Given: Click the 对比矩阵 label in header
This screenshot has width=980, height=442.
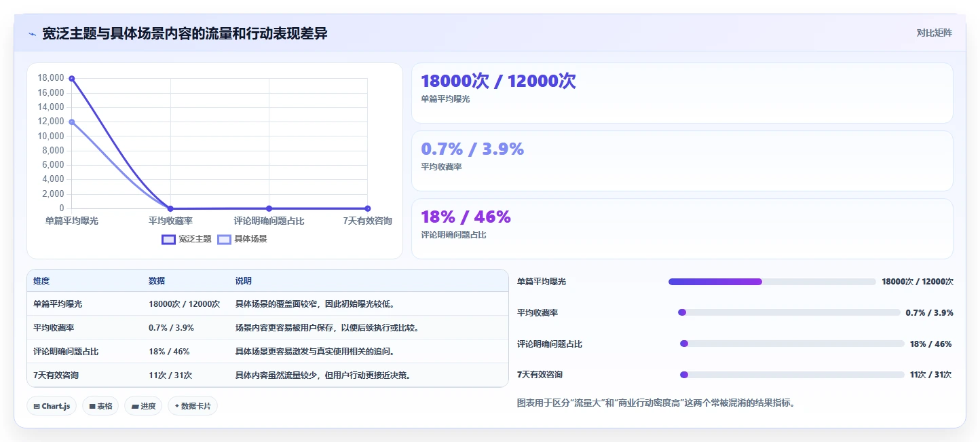Looking at the screenshot, I should click(x=934, y=33).
